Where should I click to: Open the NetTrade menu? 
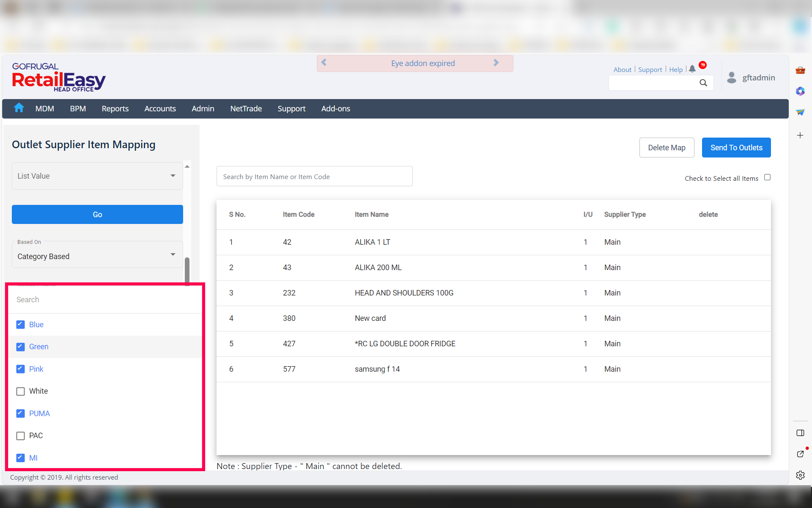246,109
